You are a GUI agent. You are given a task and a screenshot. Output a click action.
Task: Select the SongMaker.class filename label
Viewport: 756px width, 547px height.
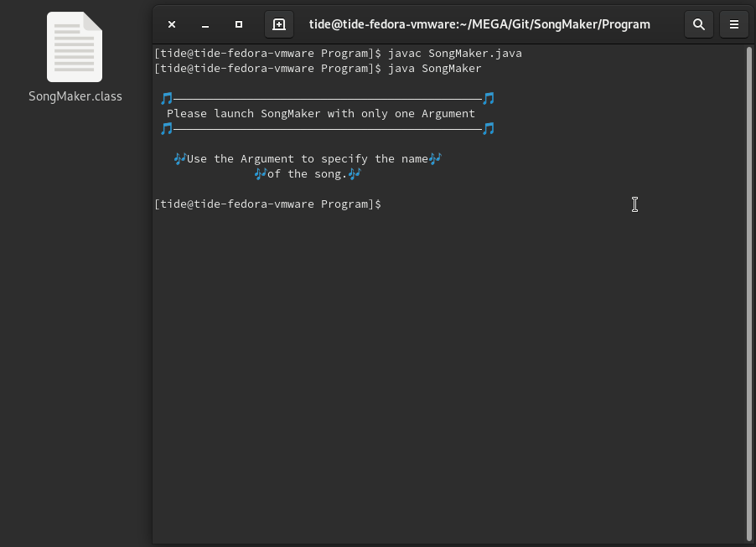(x=75, y=96)
